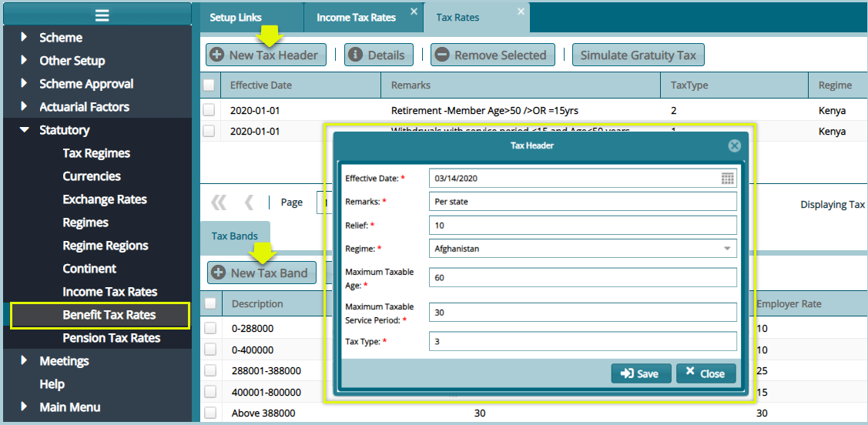Go to the first page using double-arrow icon
This screenshot has width=868, height=425.
click(x=220, y=202)
